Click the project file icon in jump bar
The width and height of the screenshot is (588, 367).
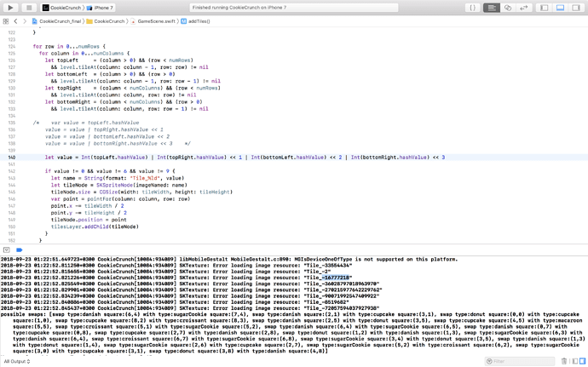coord(34,21)
